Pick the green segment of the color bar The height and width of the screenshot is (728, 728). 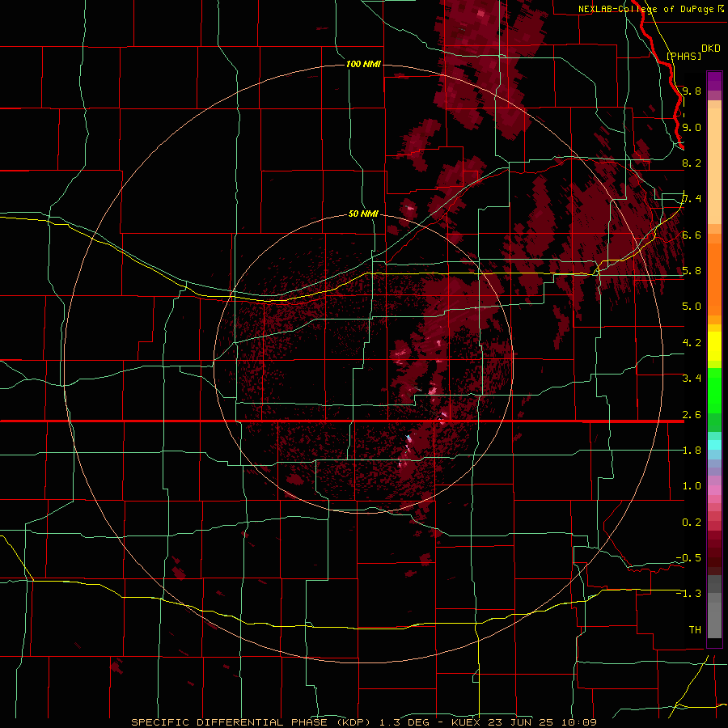tap(714, 390)
